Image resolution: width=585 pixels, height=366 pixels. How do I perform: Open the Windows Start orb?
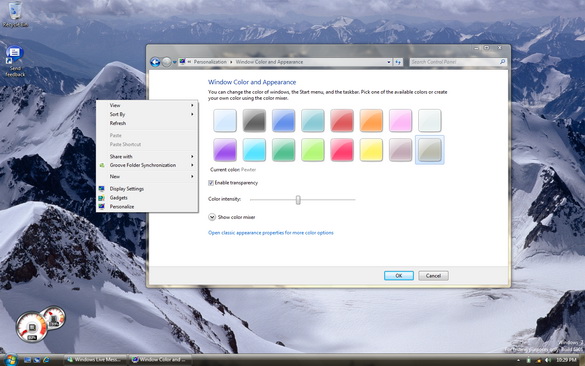tap(10, 360)
